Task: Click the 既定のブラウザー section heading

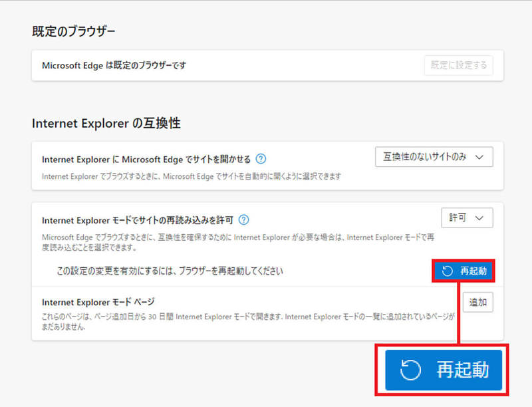Action: point(73,31)
